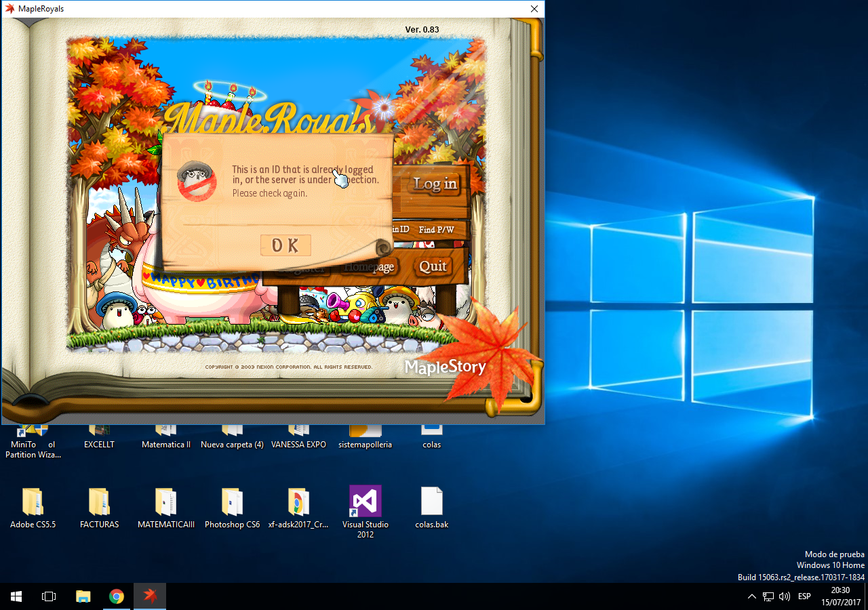Click the Ver. 0.83 version label
Screen dimensions: 868x610
click(x=422, y=29)
